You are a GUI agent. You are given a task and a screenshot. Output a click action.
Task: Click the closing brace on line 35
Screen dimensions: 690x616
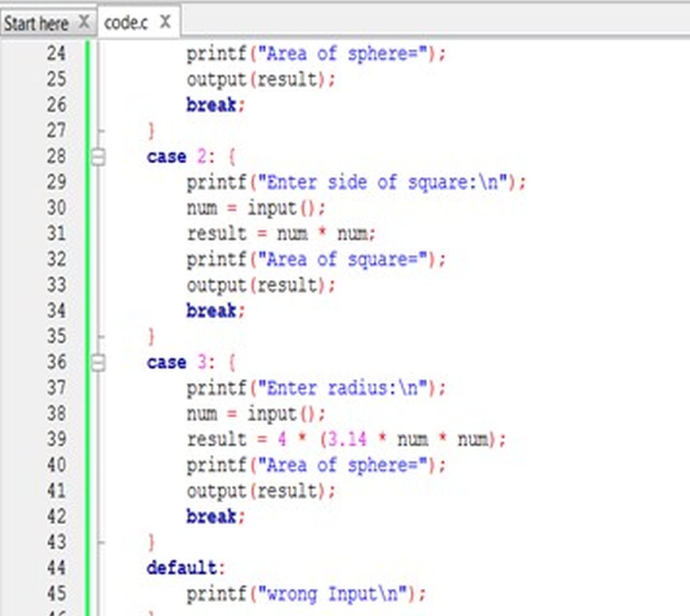pos(151,336)
